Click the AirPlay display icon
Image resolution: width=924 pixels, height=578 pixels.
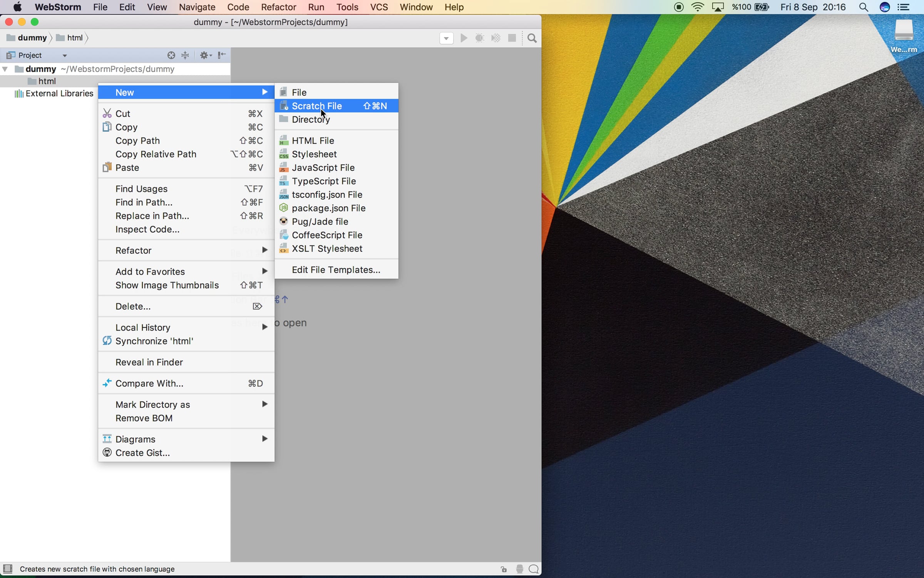pos(718,7)
